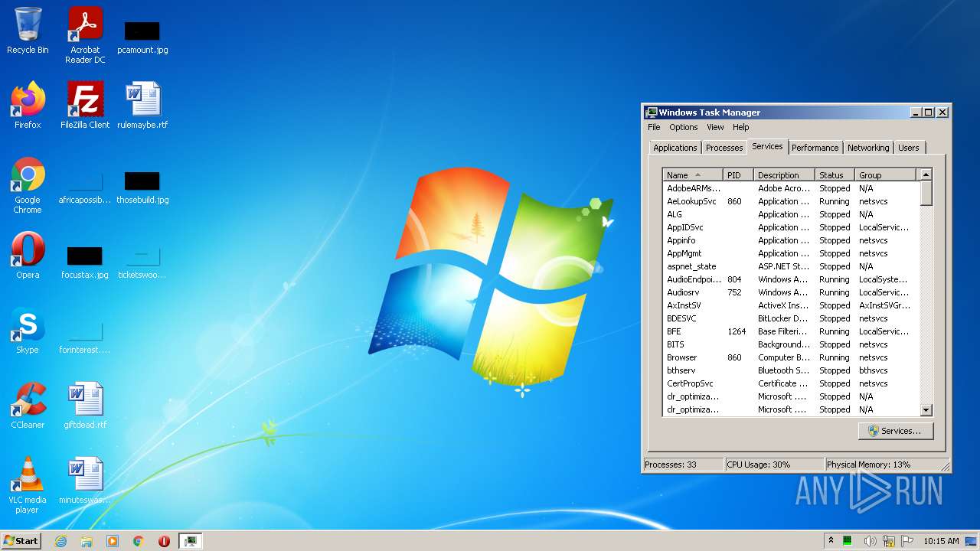Click volume speaker tray icon
The height and width of the screenshot is (551, 980).
[870, 541]
